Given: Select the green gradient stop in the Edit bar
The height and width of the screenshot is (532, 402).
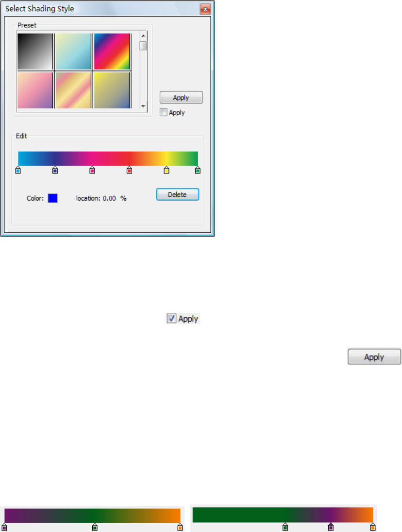Looking at the screenshot, I should (198, 170).
